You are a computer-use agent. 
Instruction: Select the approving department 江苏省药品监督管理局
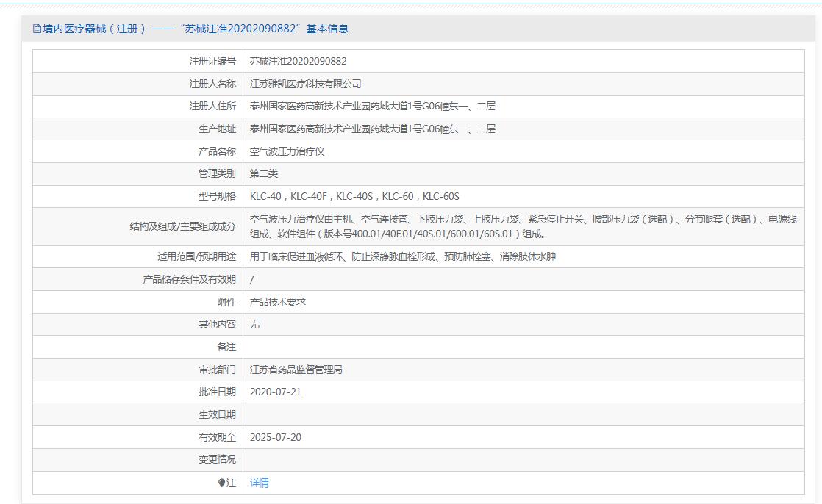[x=296, y=370]
